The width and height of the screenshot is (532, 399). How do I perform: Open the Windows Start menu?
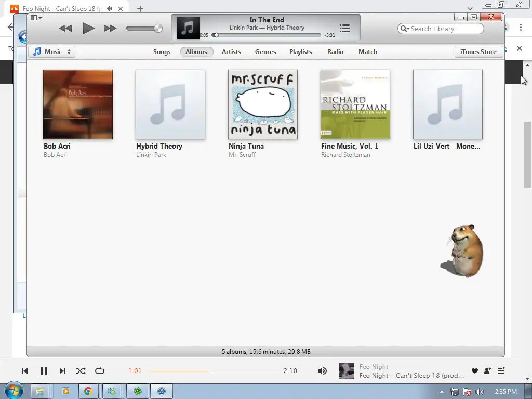tap(14, 390)
